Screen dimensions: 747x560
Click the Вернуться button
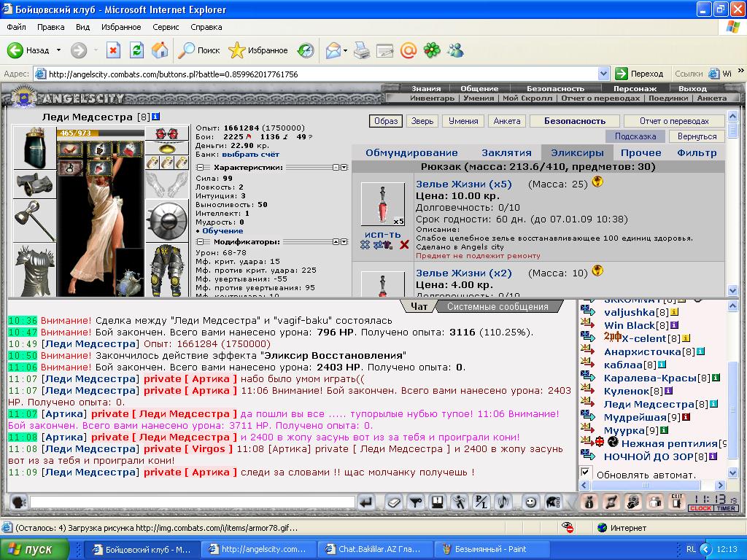coord(697,136)
